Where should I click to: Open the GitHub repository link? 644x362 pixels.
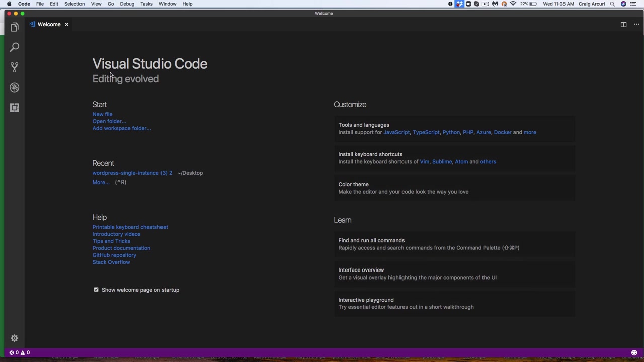pos(114,255)
